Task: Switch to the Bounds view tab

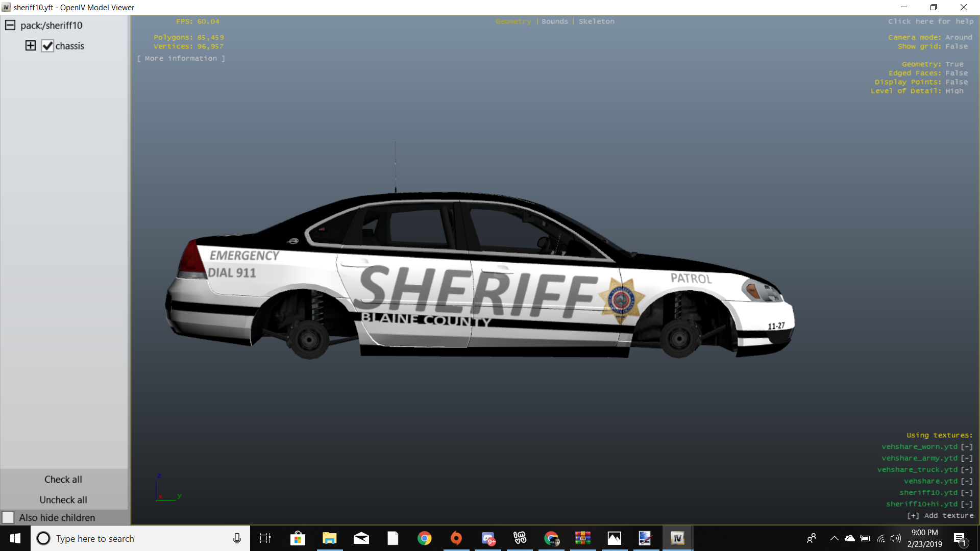Action: coord(554,21)
